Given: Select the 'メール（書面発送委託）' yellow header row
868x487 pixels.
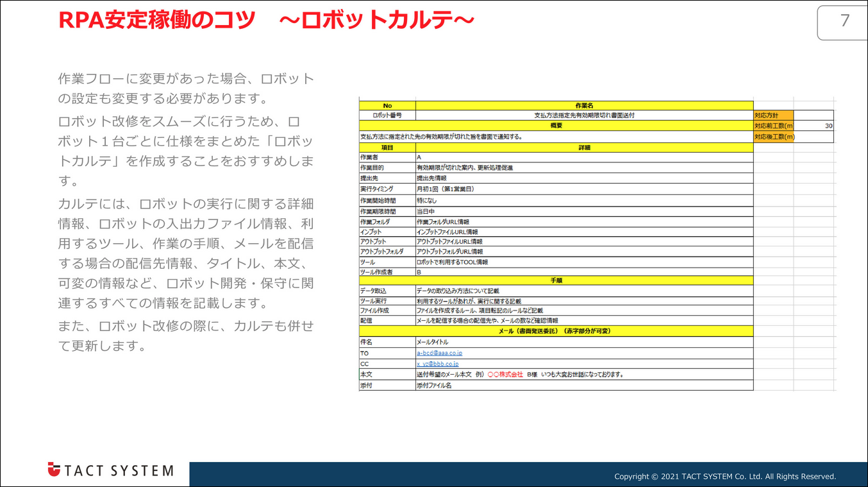Looking at the screenshot, I should point(556,331).
